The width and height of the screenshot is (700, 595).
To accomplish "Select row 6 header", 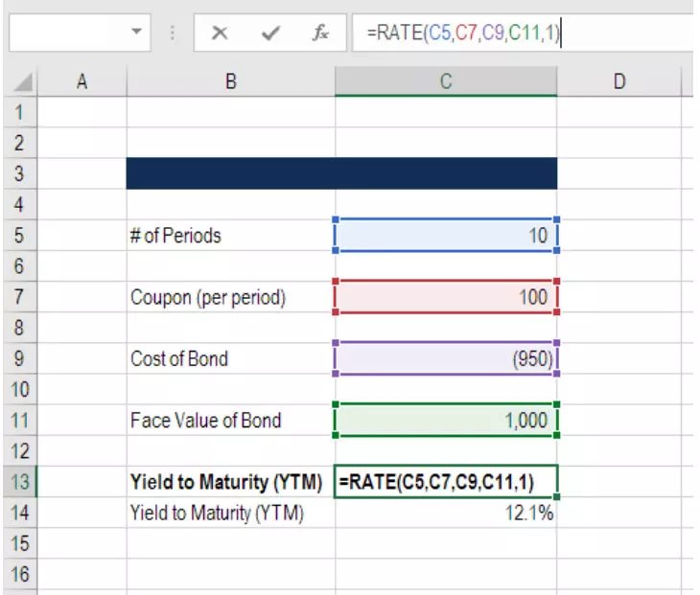I will (x=19, y=265).
